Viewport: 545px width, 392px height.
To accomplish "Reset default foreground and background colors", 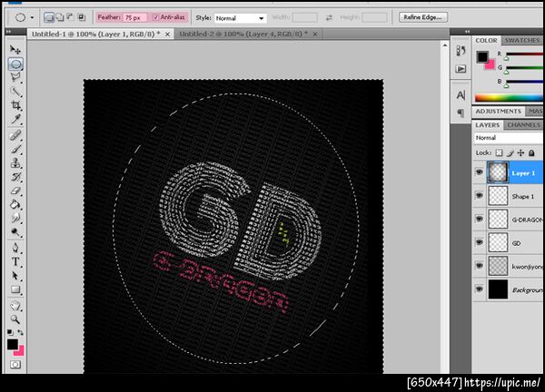I will [x=10, y=332].
